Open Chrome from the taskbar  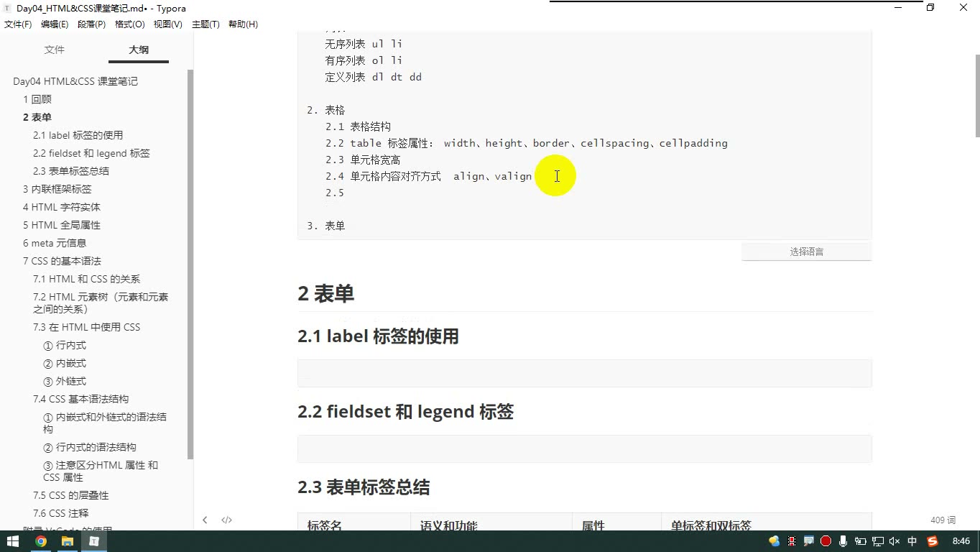click(x=41, y=541)
